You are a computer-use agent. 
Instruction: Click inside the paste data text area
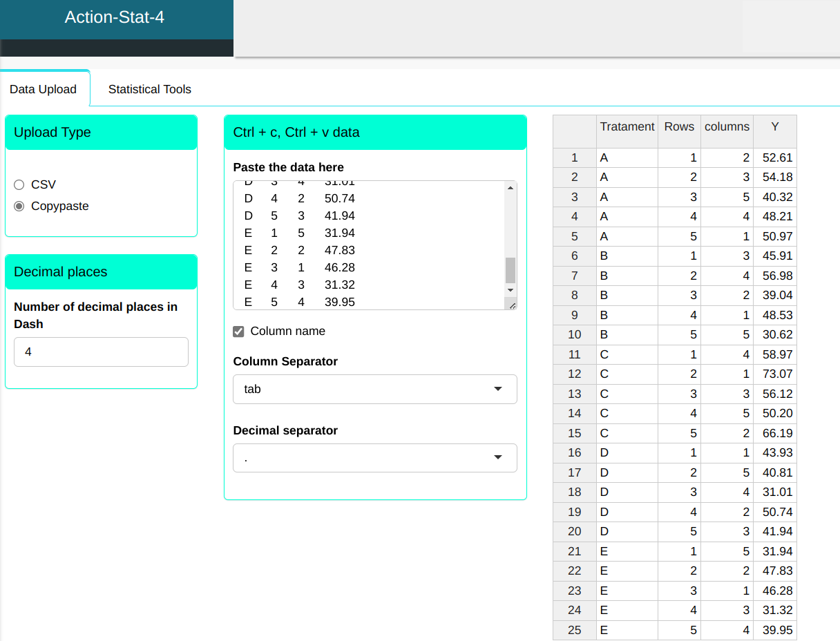(370, 245)
